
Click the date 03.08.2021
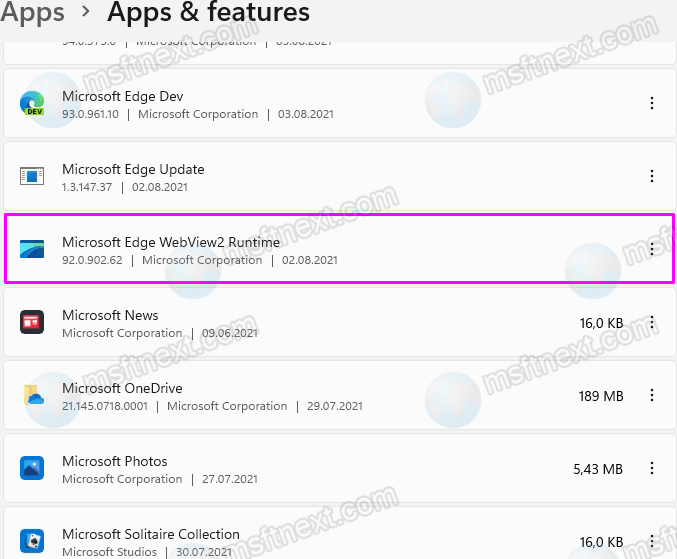(306, 114)
